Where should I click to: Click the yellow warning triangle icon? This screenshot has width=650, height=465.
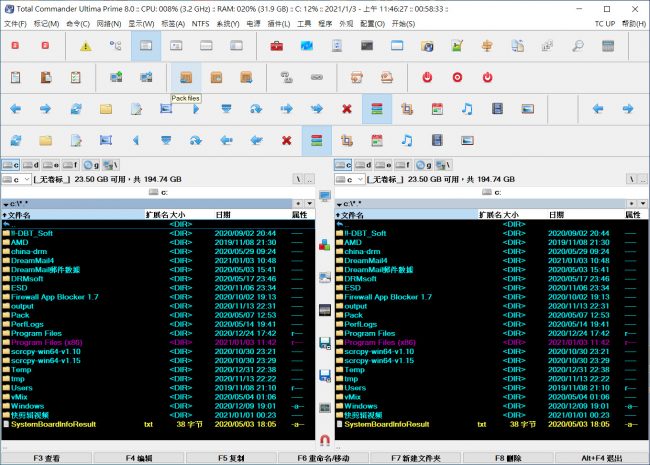[x=86, y=46]
